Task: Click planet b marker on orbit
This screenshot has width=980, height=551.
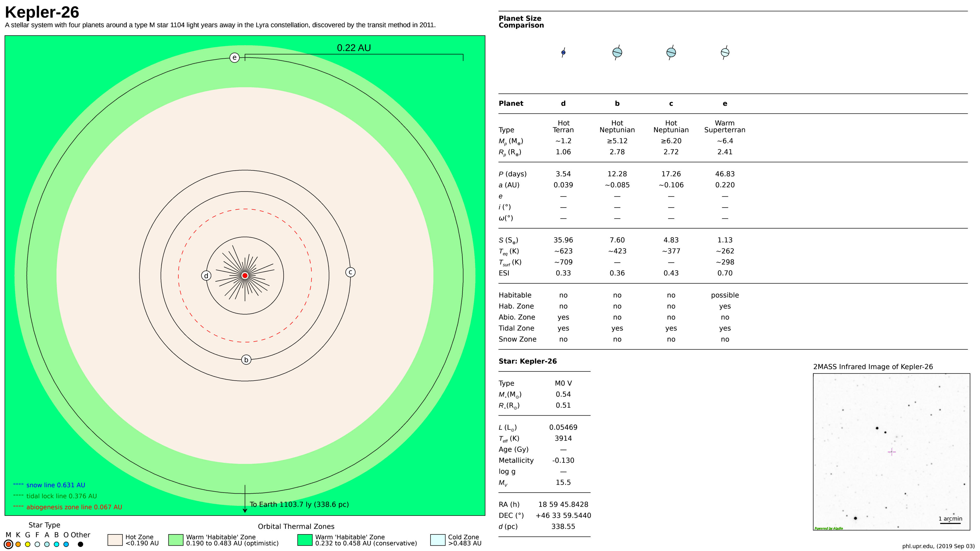Action: point(246,360)
